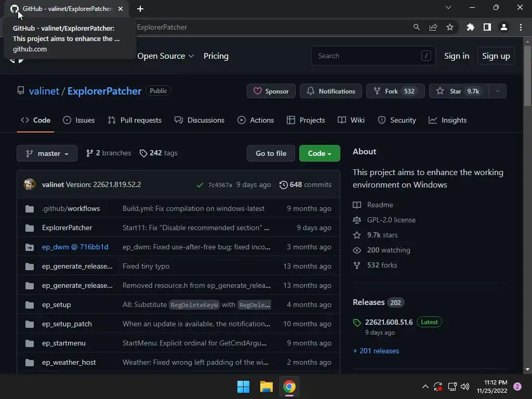Switch to the Code tab
Image resolution: width=532 pixels, height=399 pixels.
click(36, 120)
